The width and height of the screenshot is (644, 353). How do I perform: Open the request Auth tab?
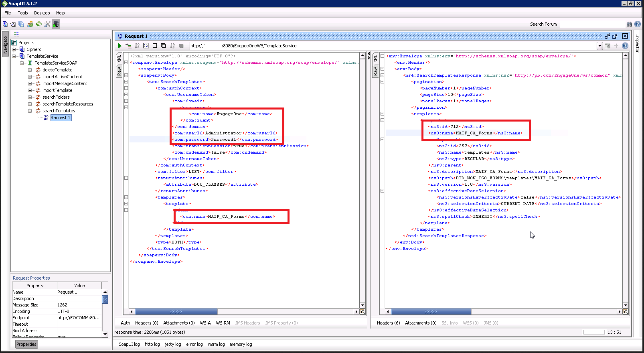click(126, 323)
